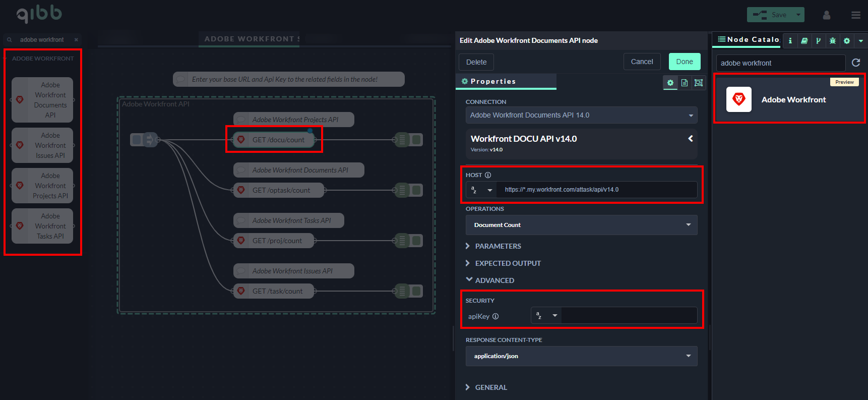Screen dimensions: 868x400
Task: Click the user account icon
Action: [826, 15]
